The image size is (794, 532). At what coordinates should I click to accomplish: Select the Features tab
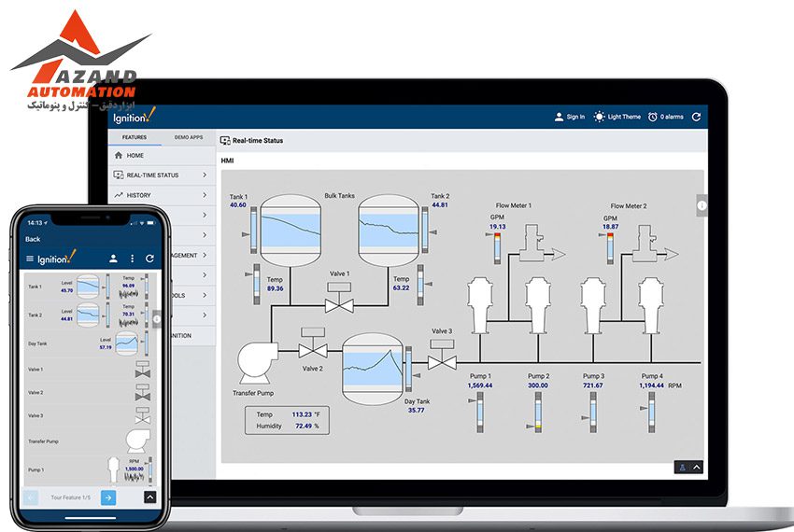coord(135,137)
